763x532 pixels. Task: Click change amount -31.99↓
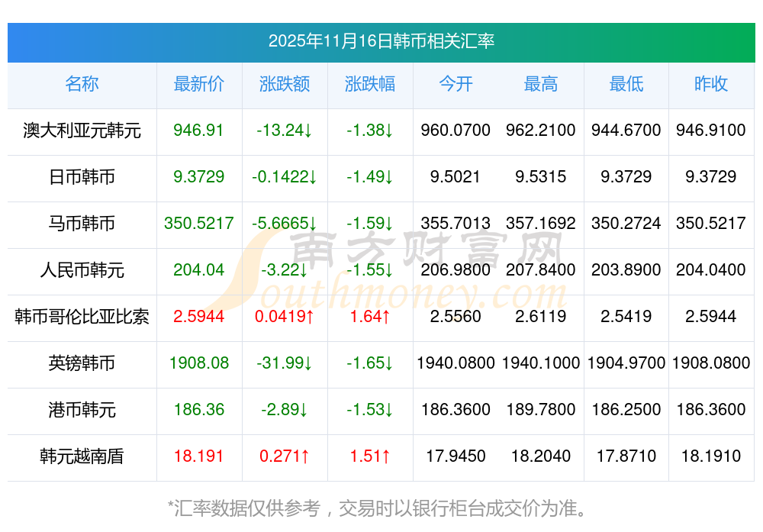(284, 363)
